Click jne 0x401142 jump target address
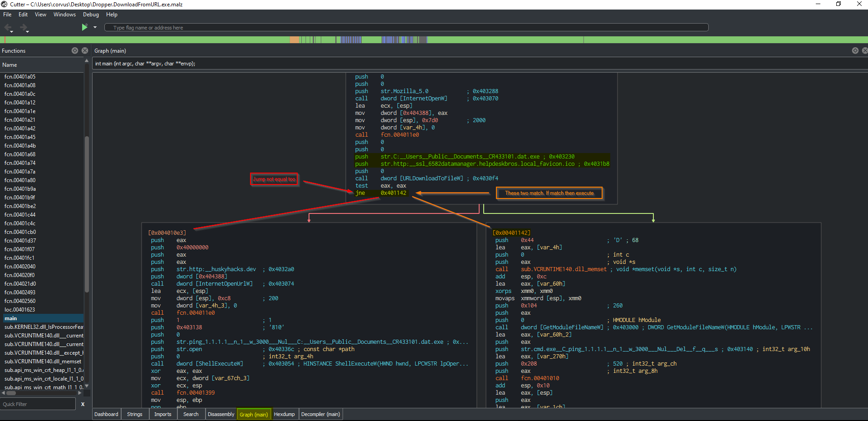 tap(393, 193)
